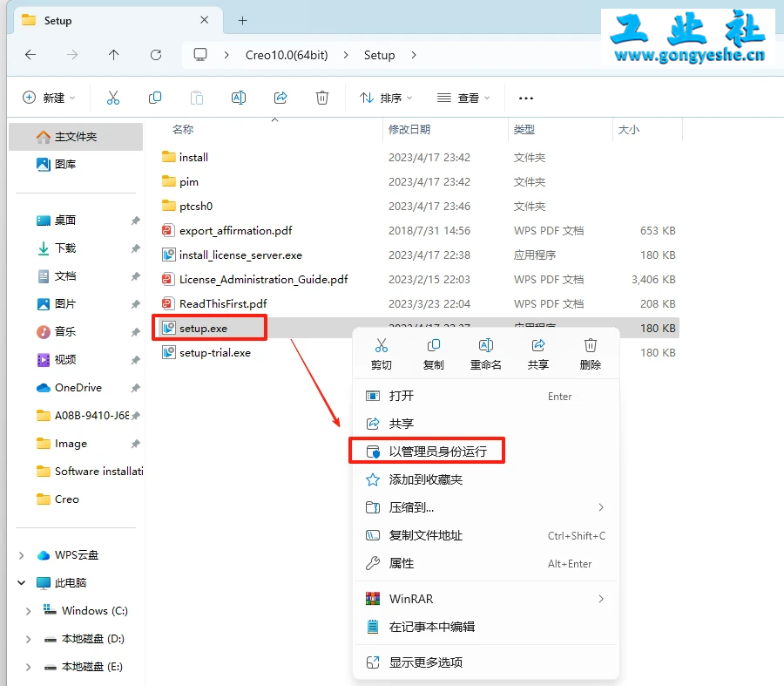Sort by the 名称 column header
Viewport: 784px width, 686px height.
tap(183, 130)
